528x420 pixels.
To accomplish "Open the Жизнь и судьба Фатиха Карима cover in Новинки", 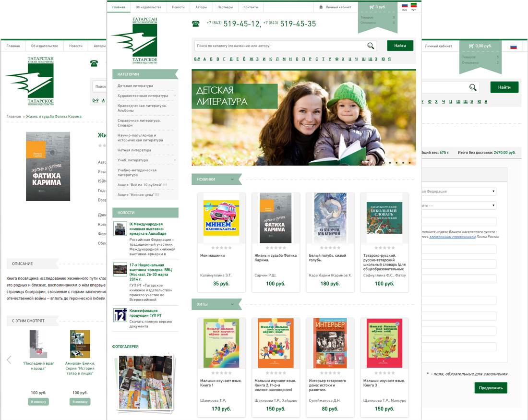I will (276, 218).
